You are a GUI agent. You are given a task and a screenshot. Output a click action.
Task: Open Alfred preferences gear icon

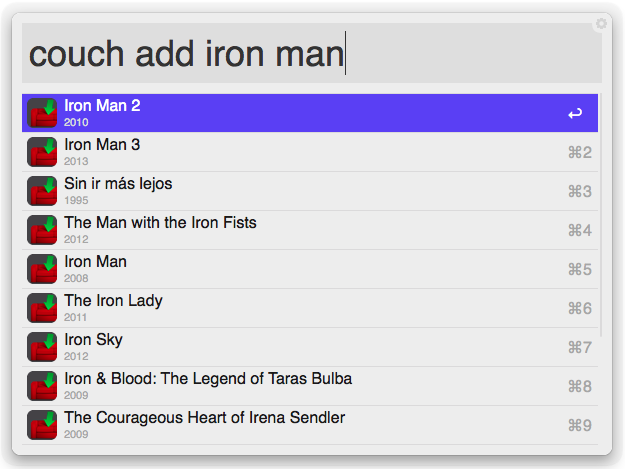[x=601, y=24]
